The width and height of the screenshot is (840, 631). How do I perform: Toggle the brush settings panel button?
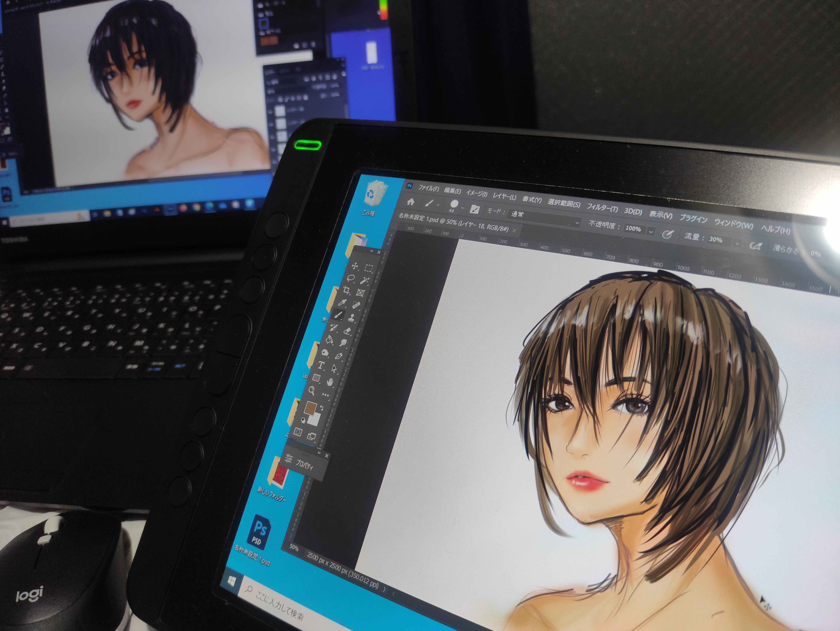coord(474,209)
